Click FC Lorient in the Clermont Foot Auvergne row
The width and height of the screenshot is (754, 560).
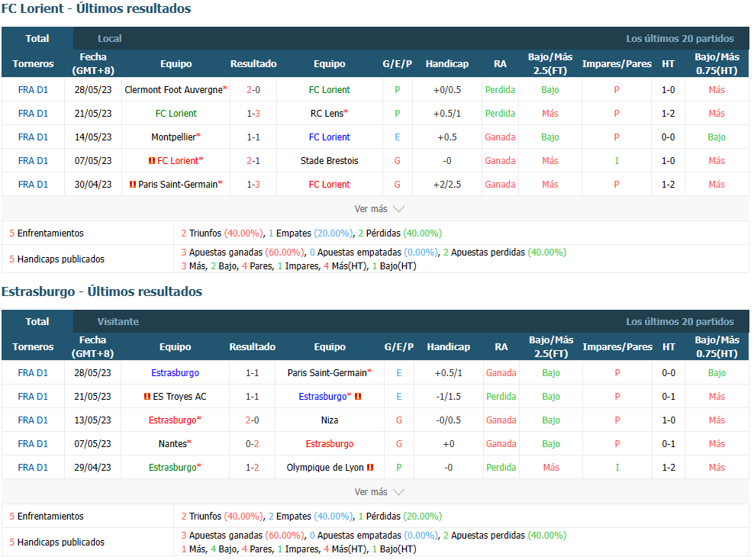point(330,90)
